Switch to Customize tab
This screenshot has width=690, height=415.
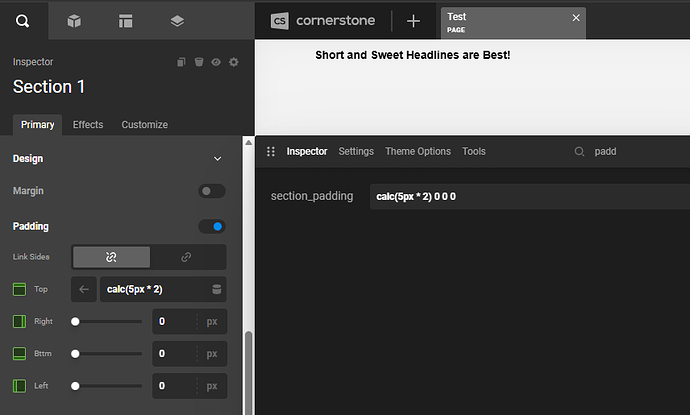pyautogui.click(x=144, y=125)
